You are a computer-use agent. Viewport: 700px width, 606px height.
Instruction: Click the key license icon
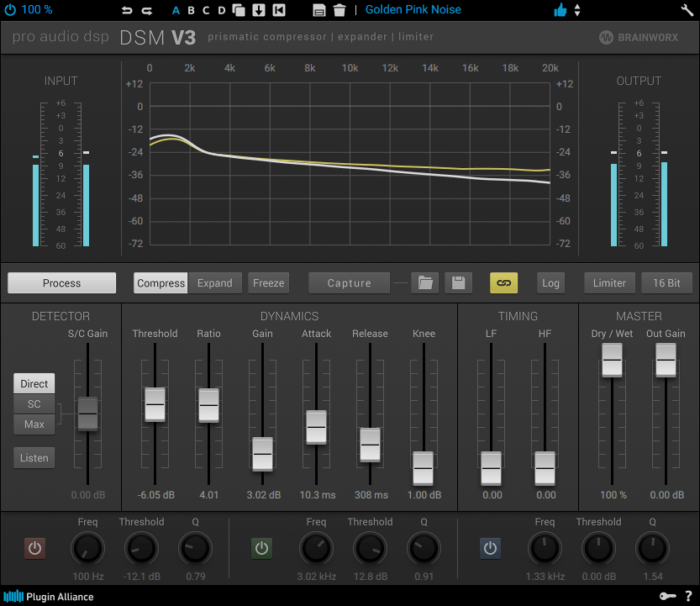coord(667,596)
